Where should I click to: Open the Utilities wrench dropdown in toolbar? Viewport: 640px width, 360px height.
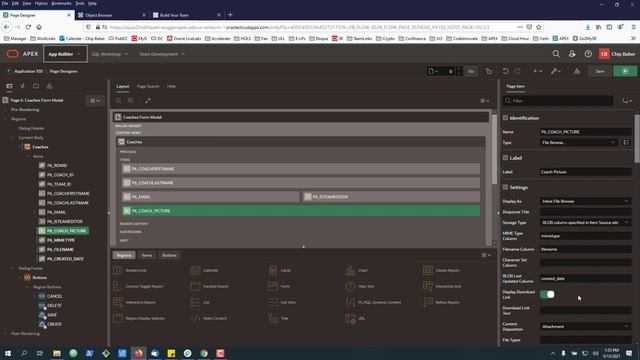tap(556, 71)
